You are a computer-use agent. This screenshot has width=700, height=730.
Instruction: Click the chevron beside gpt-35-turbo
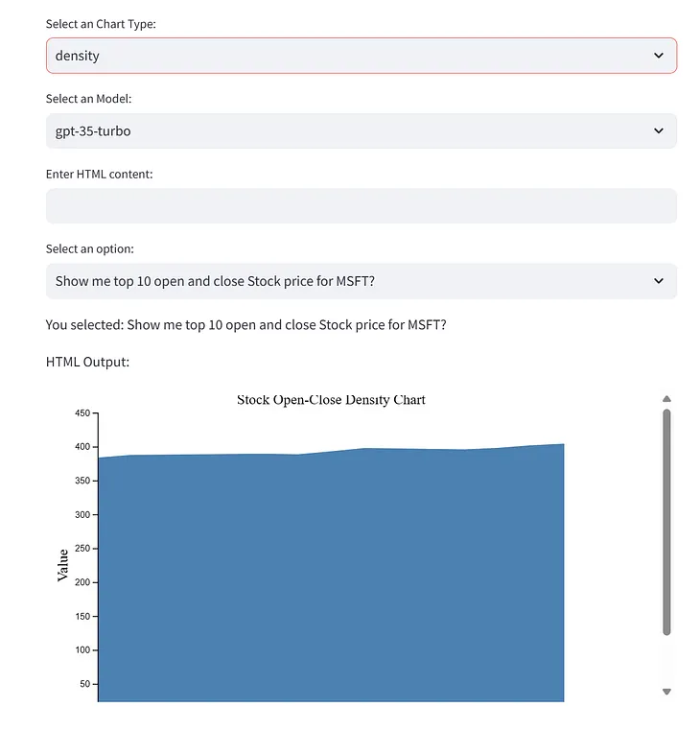pos(659,130)
